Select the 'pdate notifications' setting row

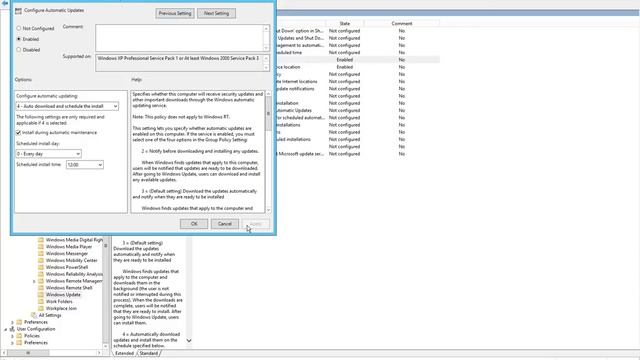click(x=358, y=89)
